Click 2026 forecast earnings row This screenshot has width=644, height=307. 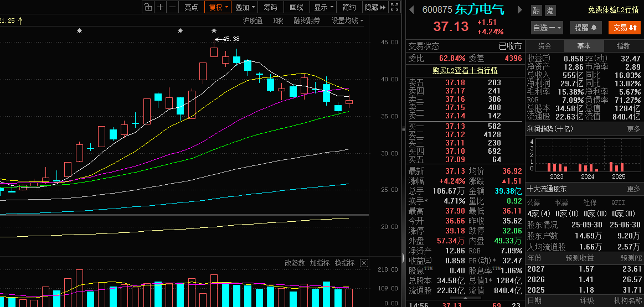584,279
